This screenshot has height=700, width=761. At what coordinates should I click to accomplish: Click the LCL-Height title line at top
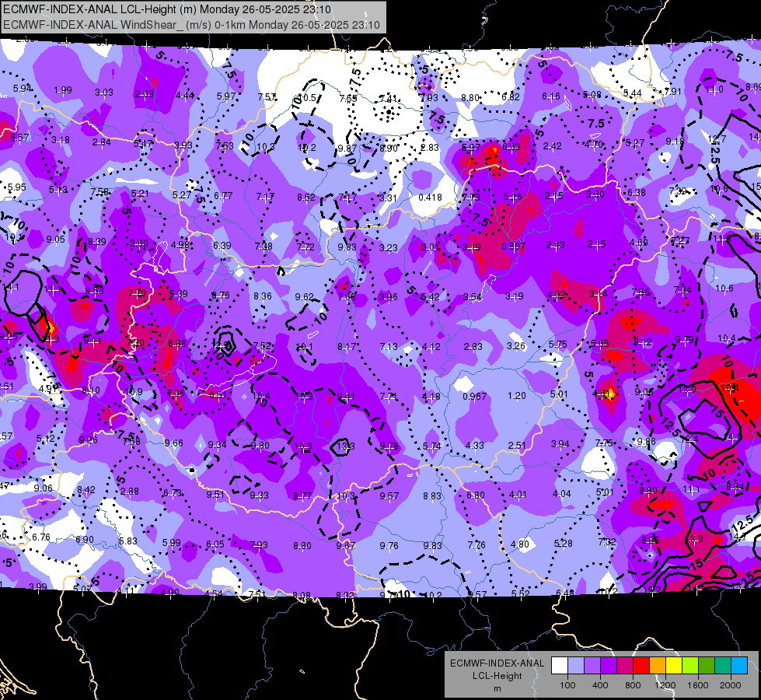pos(167,9)
